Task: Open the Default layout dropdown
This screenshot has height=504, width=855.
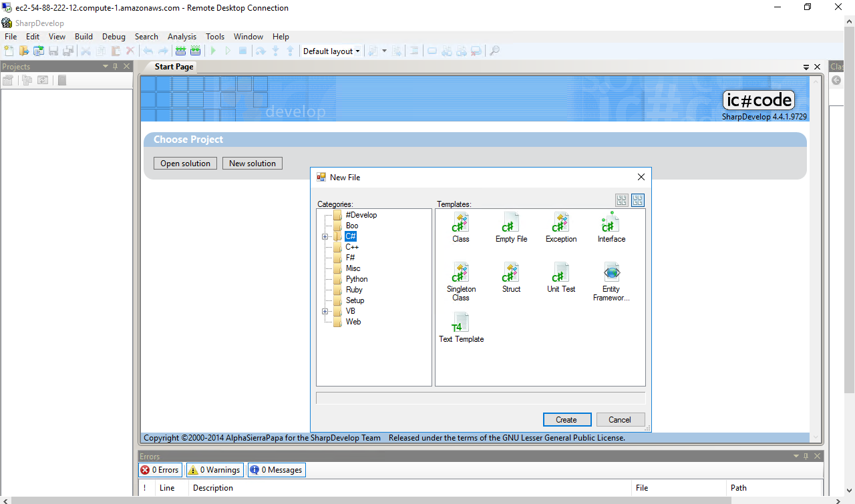Action: click(331, 51)
